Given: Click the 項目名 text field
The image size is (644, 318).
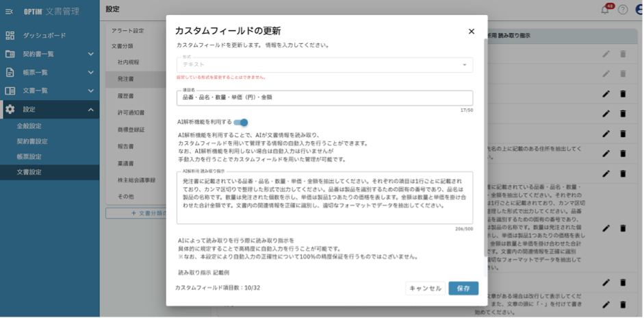Looking at the screenshot, I should click(x=324, y=98).
